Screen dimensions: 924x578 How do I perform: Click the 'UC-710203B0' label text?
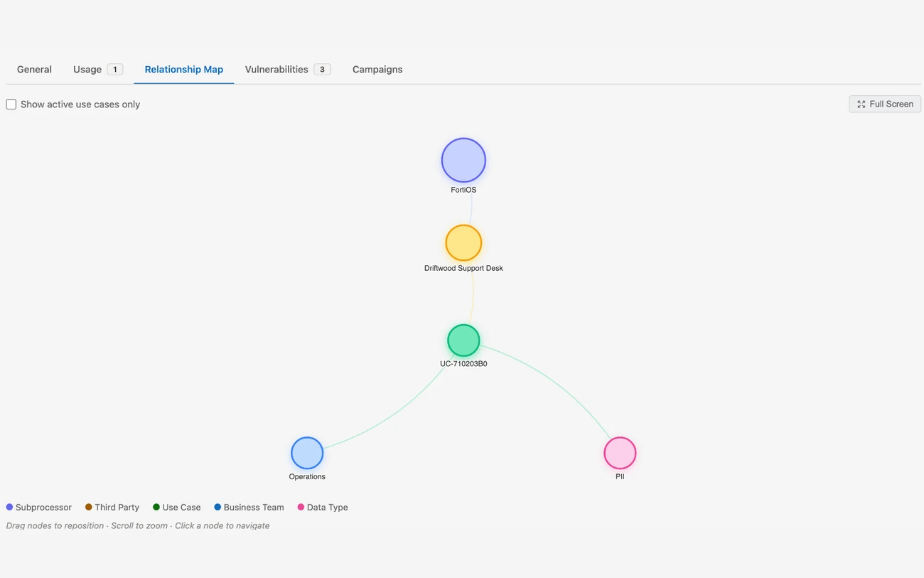tap(463, 363)
